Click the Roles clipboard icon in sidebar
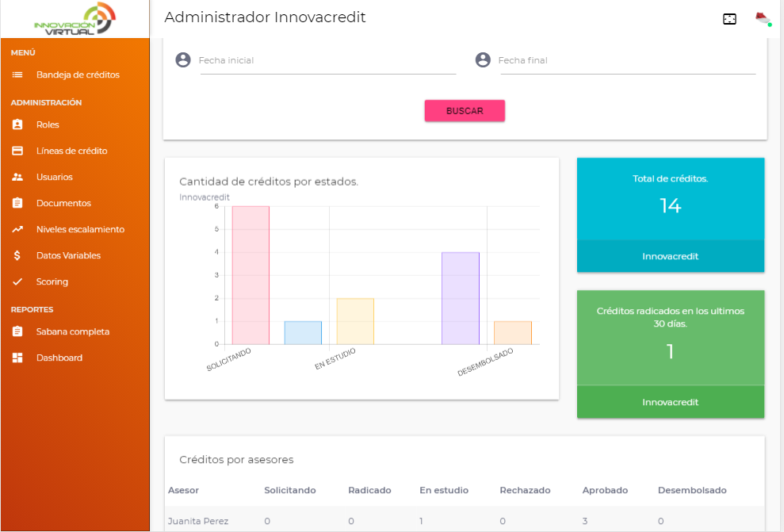Viewport: 784px width, 532px height. coord(17,124)
